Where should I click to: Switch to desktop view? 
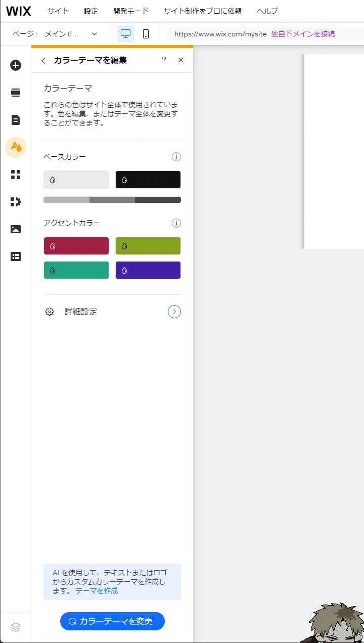point(126,34)
